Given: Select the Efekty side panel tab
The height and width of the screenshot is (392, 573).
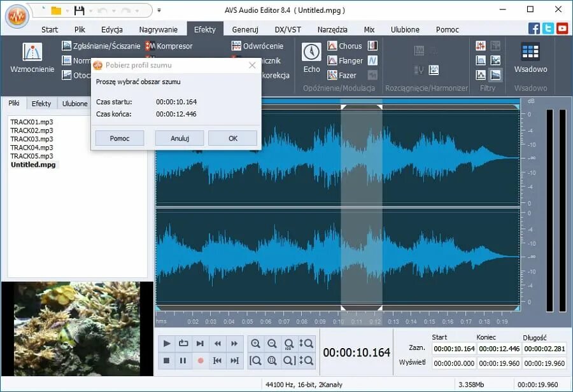Looking at the screenshot, I should coord(41,103).
